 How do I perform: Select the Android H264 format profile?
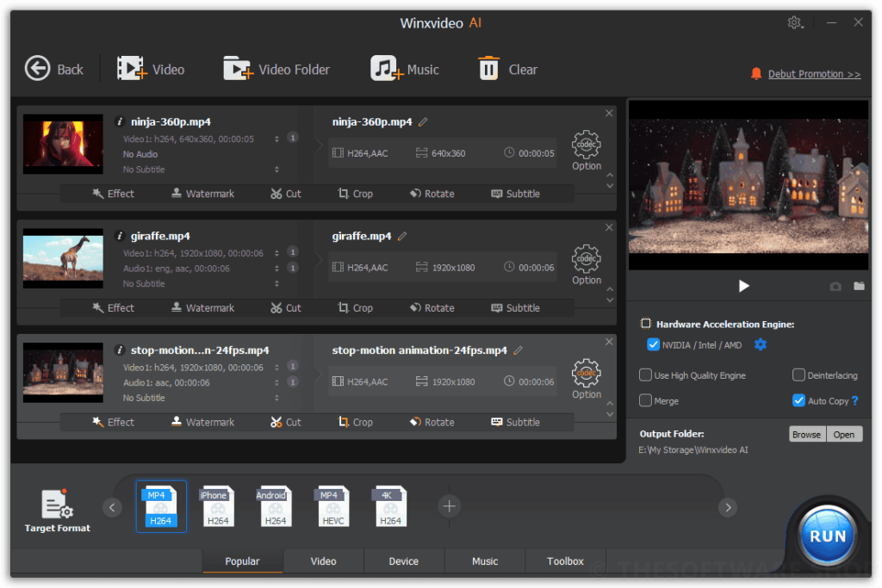point(276,506)
